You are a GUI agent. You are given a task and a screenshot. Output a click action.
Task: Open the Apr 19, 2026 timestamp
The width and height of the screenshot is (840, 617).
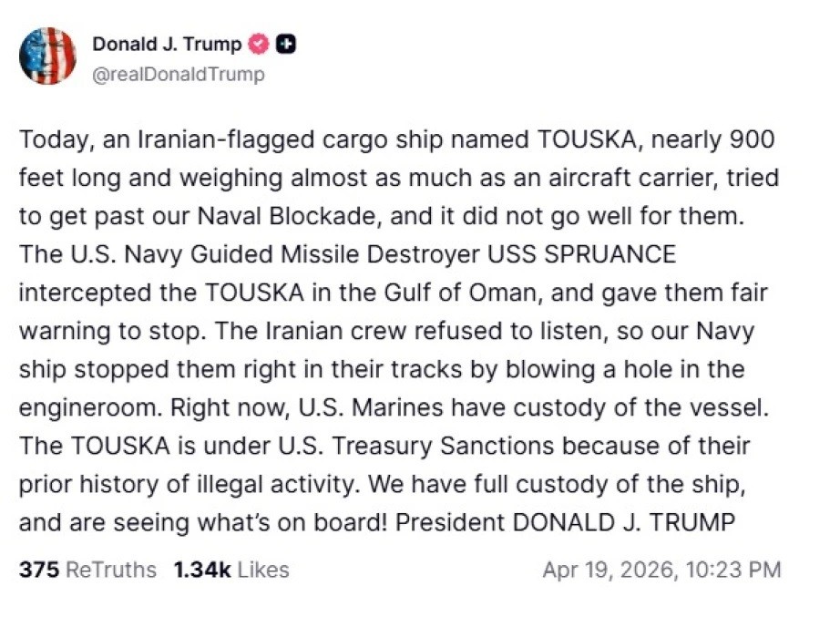[661, 570]
